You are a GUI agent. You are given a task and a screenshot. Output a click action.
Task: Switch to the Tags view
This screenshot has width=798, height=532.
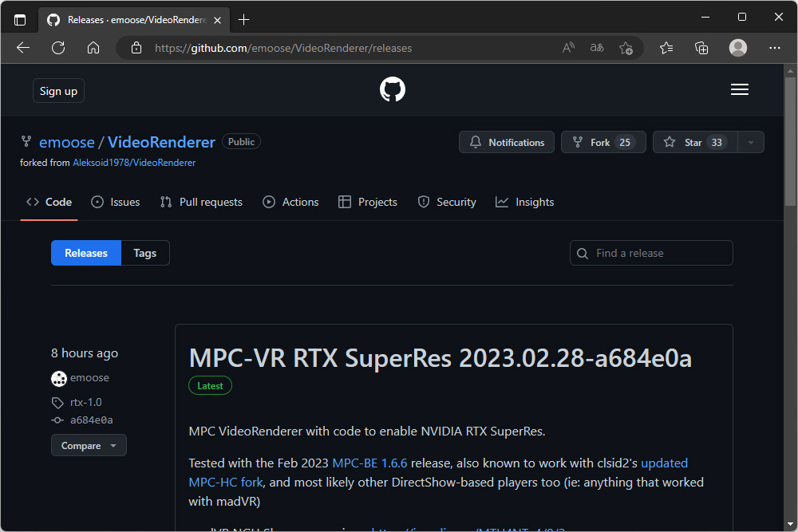[144, 253]
